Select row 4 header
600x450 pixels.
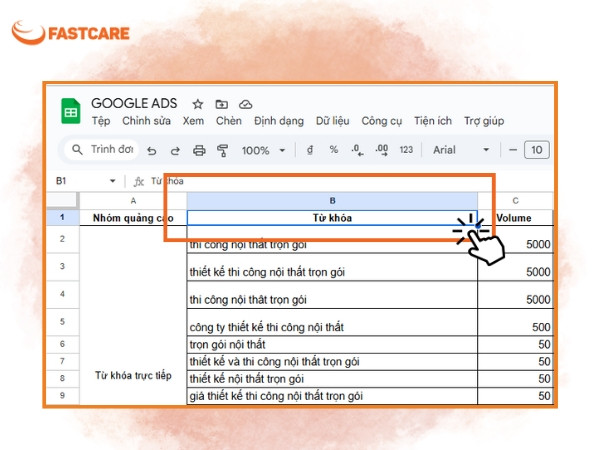point(62,294)
